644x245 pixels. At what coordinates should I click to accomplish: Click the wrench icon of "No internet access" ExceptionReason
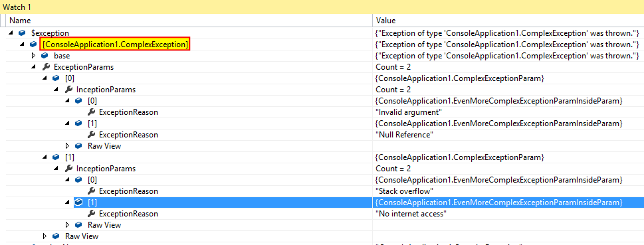91,214
